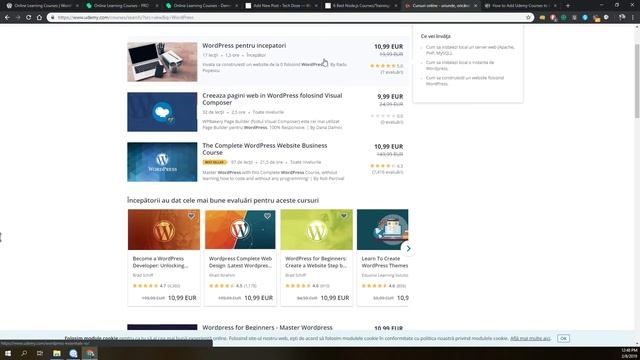Switch to Add New Post tab
The image size is (640, 360).
tap(281, 6)
